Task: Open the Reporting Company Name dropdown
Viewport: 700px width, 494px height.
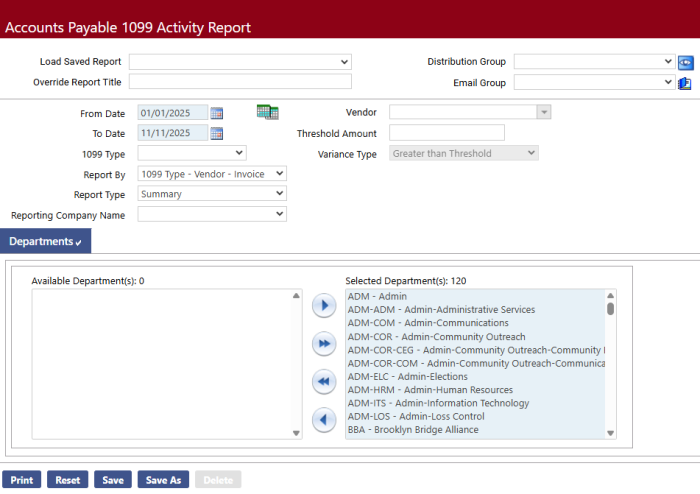Action: (212, 214)
